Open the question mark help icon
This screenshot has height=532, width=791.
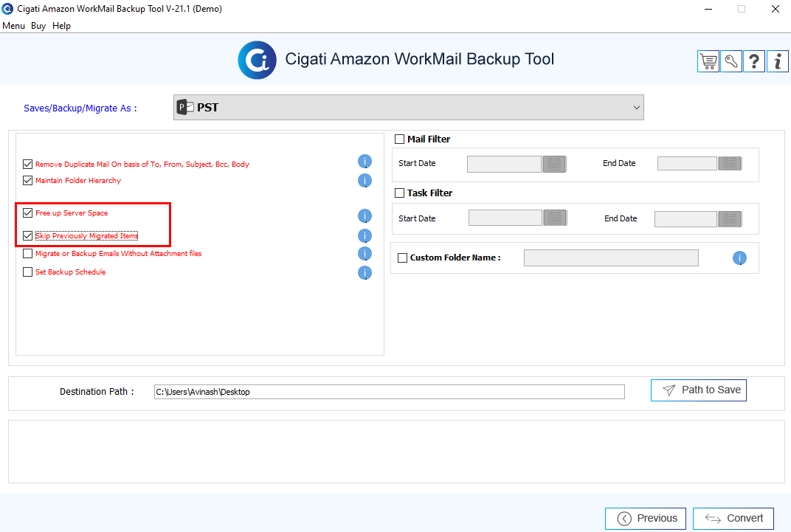[754, 61]
